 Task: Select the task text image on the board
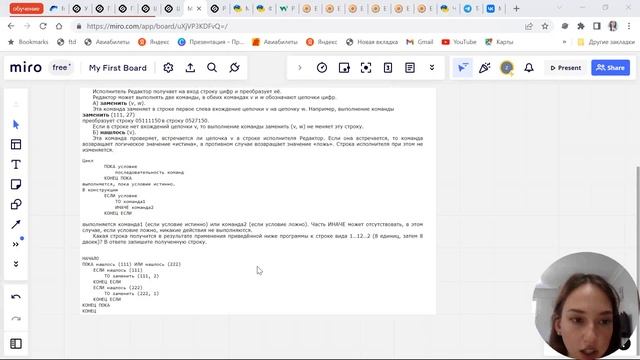point(258,201)
